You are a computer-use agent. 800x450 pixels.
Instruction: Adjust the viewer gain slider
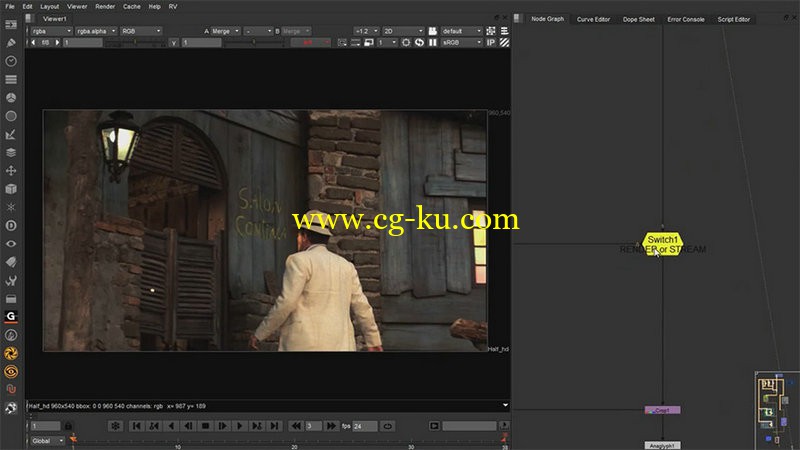coord(136,43)
